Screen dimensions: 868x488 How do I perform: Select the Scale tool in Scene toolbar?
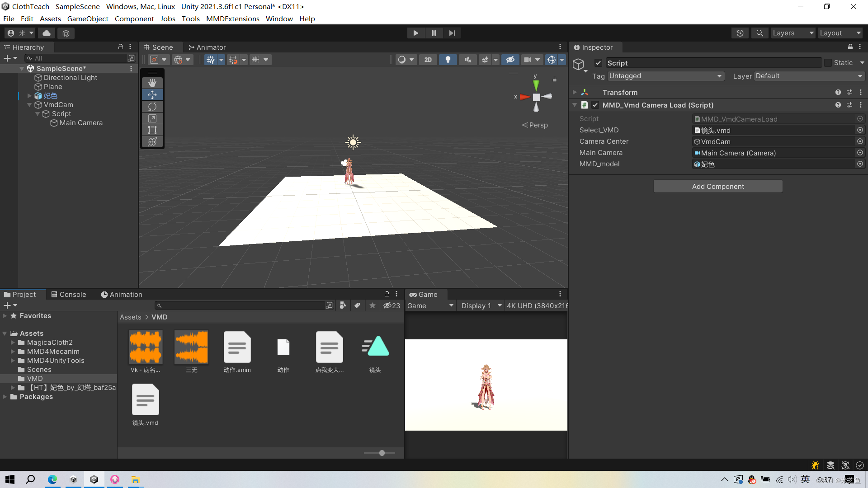point(152,118)
